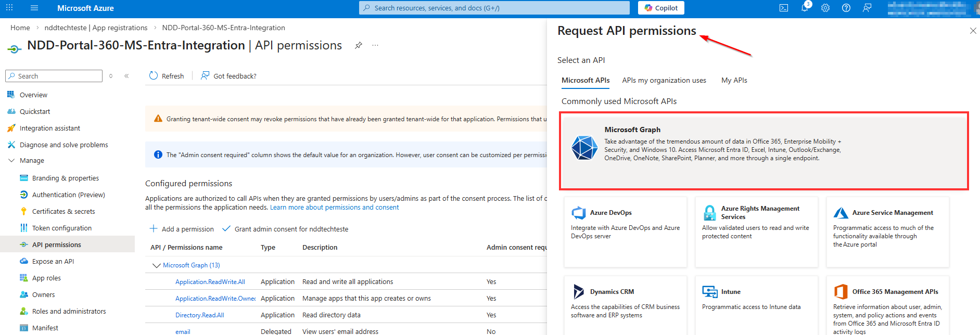Launch Copilot from the header
980x335 pixels.
661,8
